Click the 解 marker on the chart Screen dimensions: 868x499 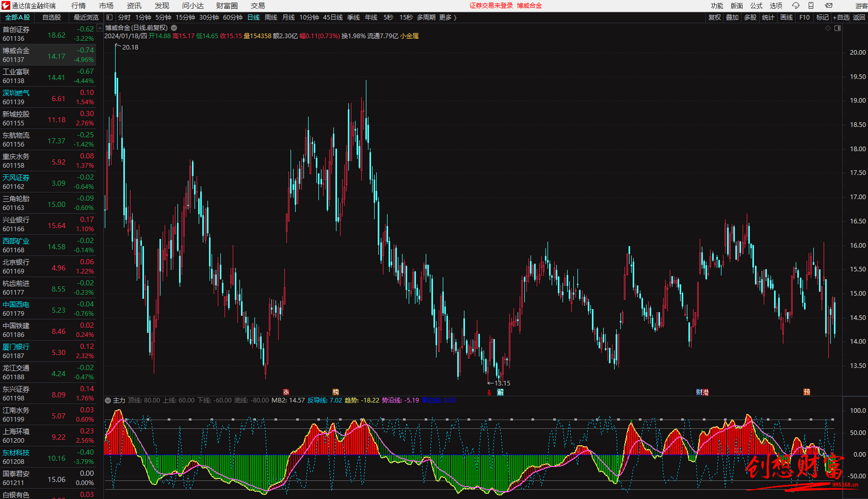pos(500,392)
